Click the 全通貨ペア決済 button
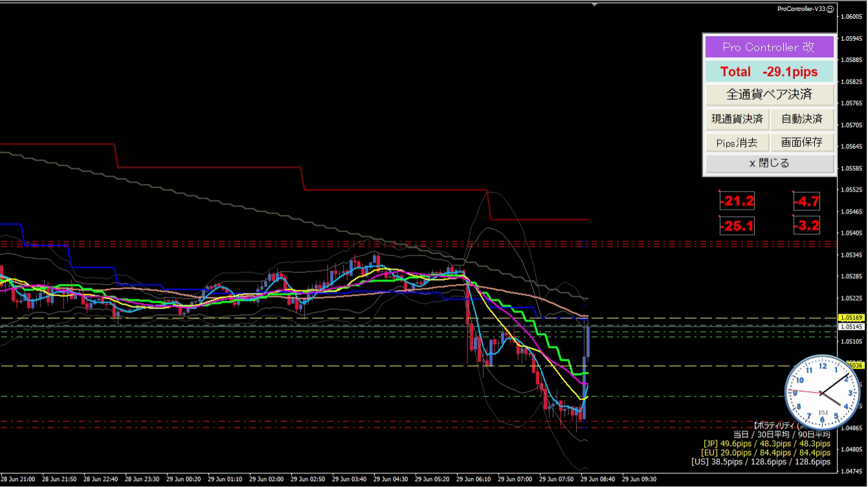Image resolution: width=868 pixels, height=487 pixels. (769, 94)
